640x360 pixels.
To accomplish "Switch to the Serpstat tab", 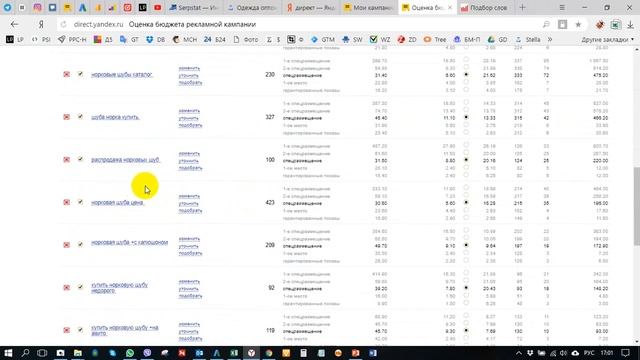I will pos(195,8).
